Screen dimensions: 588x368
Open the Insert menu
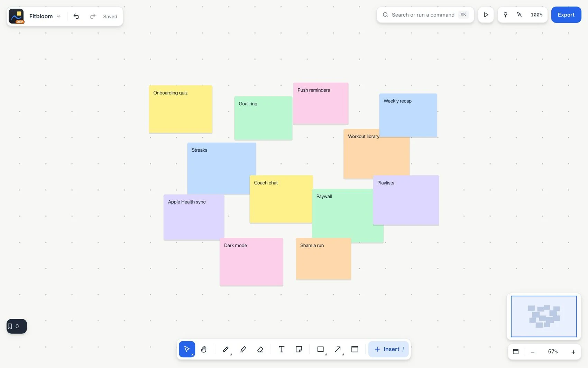coord(388,349)
